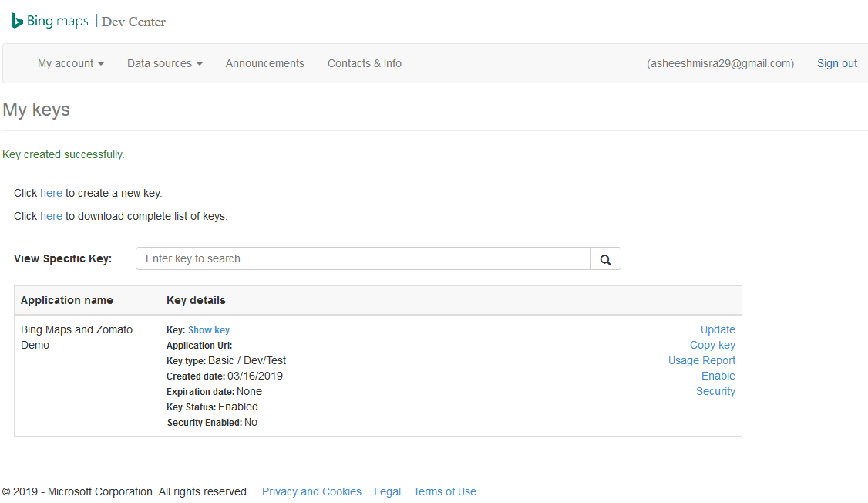Screen dimensions: 868x503
Task: Click the 'My keys' page heading
Action: click(x=36, y=110)
